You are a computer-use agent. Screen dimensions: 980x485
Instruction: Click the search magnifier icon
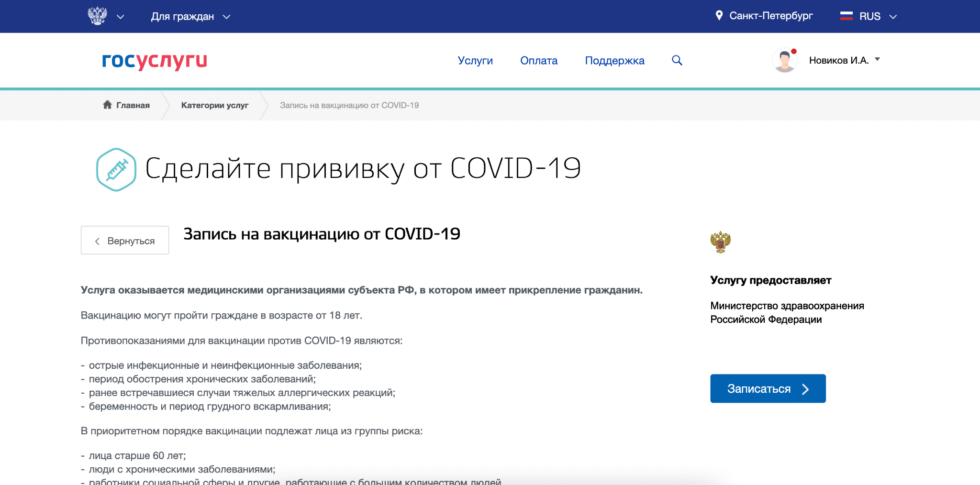point(677,60)
